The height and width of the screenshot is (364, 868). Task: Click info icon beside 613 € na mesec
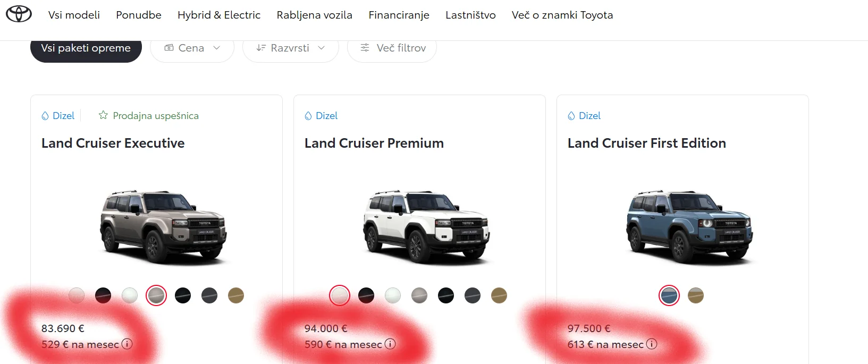pos(652,344)
